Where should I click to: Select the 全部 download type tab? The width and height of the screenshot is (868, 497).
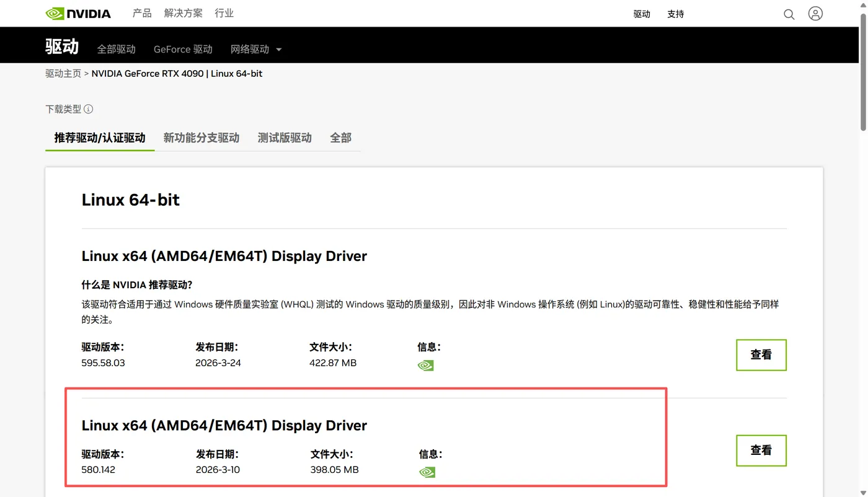[340, 138]
